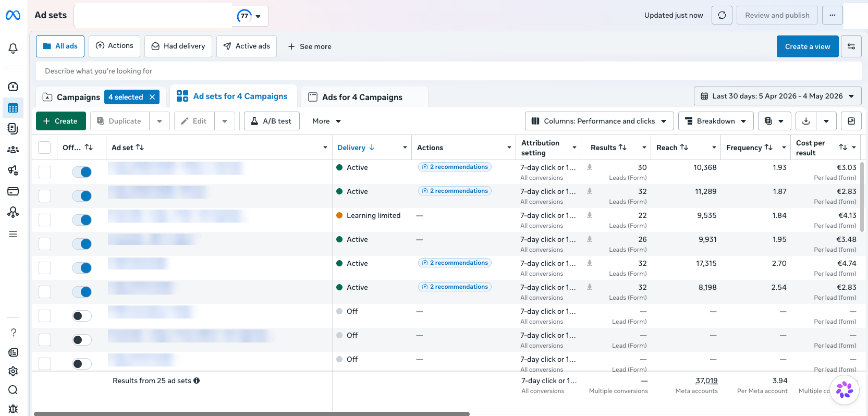Screen dimensions: 868x416
Task: Click the bug report icon
Action: click(x=13, y=409)
